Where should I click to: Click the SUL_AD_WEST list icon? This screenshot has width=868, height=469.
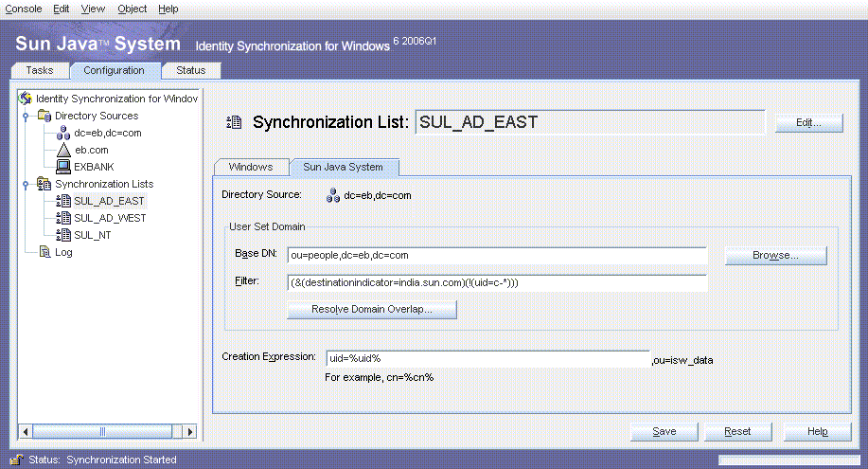63,218
